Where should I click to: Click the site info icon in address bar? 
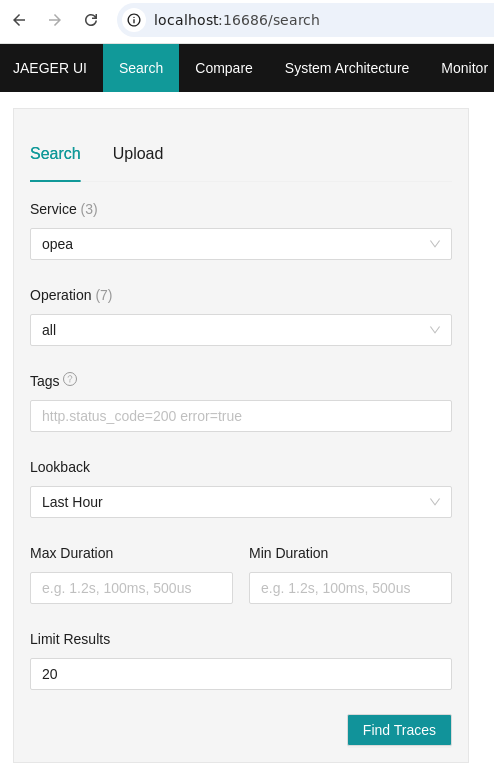click(134, 20)
